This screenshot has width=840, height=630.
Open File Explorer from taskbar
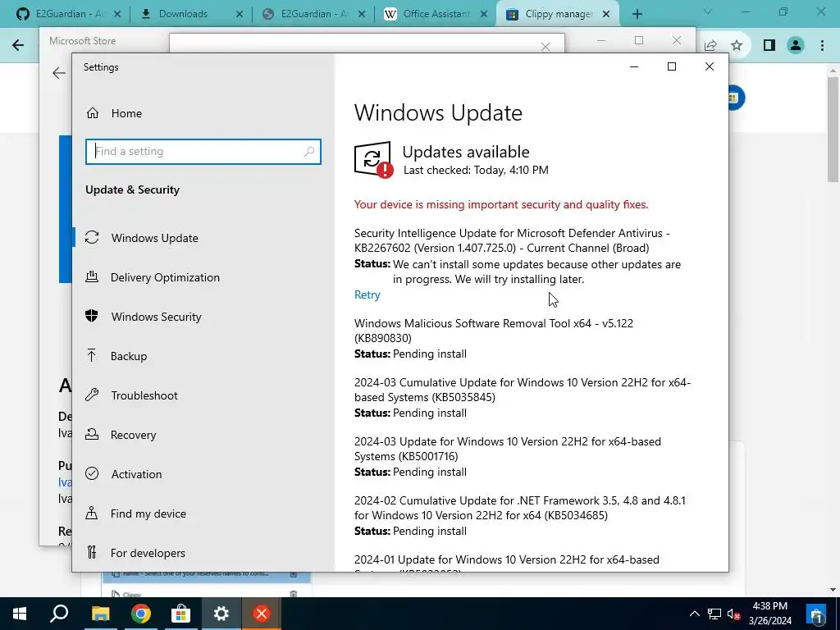(100, 614)
